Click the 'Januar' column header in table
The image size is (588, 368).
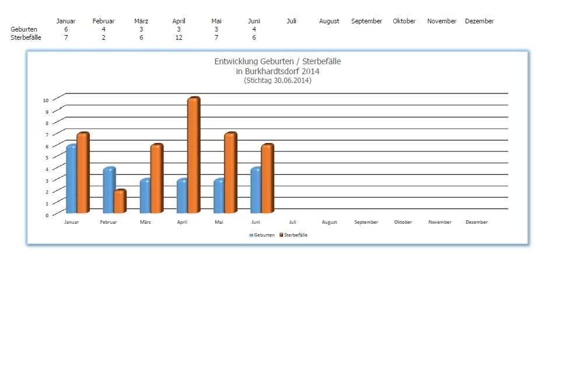66,21
